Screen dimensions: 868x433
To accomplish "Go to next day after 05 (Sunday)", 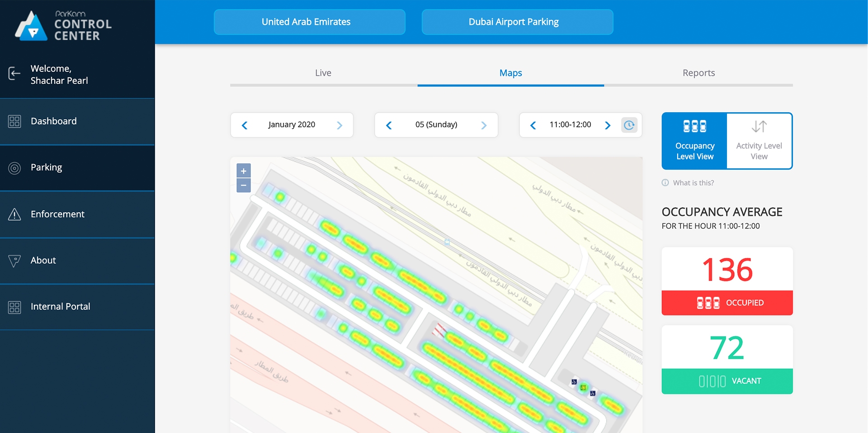I will point(484,125).
